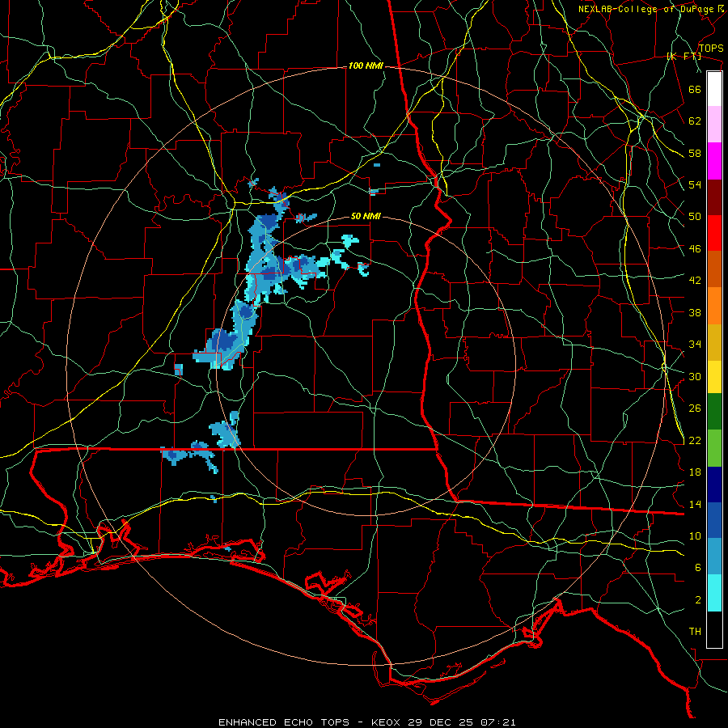Click the white swatch above 66

pyautogui.click(x=714, y=89)
